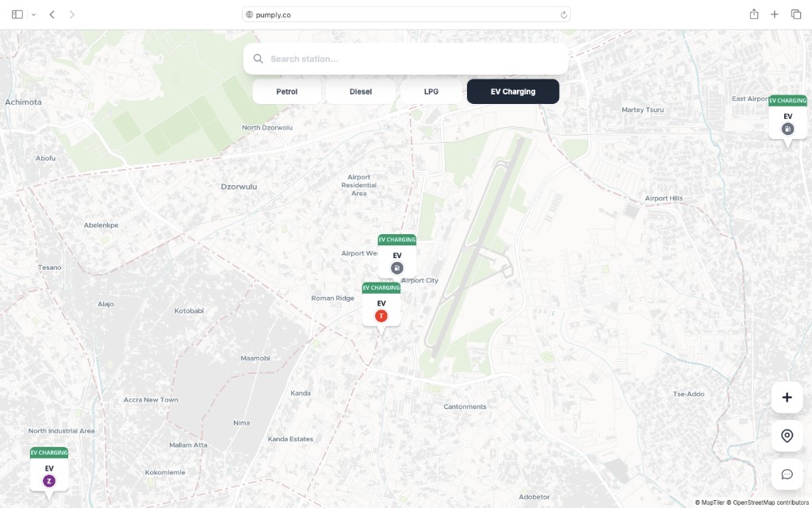812x508 pixels.
Task: Click the gray fuel pump icon on the Airport City EV marker
Action: tap(396, 267)
